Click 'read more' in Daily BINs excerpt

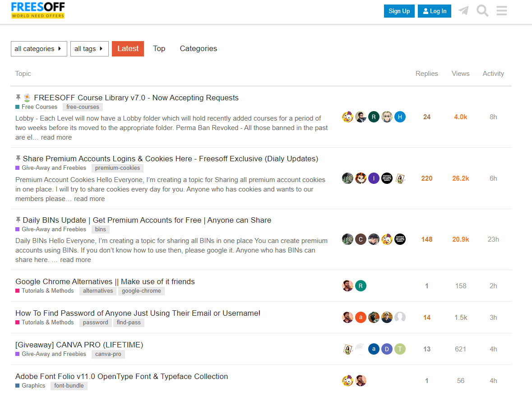[75, 260]
